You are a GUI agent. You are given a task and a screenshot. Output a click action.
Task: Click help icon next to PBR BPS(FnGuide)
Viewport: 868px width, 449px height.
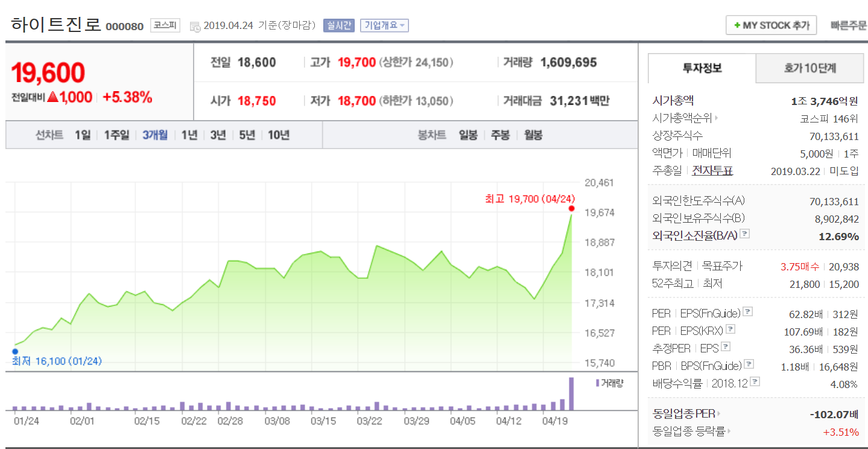click(x=749, y=365)
